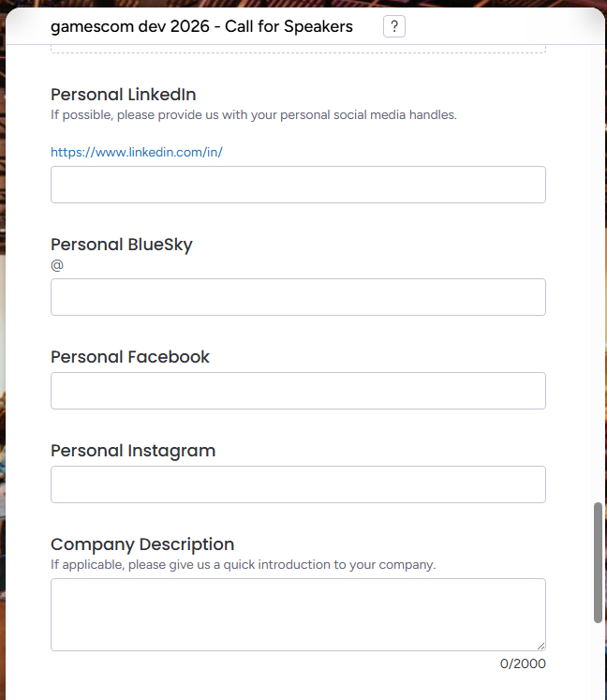
Task: Click the social media handles hint text
Action: click(x=253, y=115)
